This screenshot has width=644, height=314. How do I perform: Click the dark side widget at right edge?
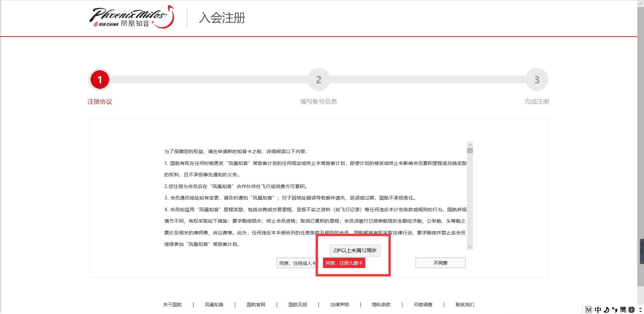coord(642,251)
